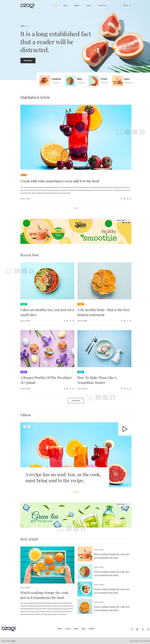
Task: Expand the Blog dropdown menu
Action: (66, 6)
